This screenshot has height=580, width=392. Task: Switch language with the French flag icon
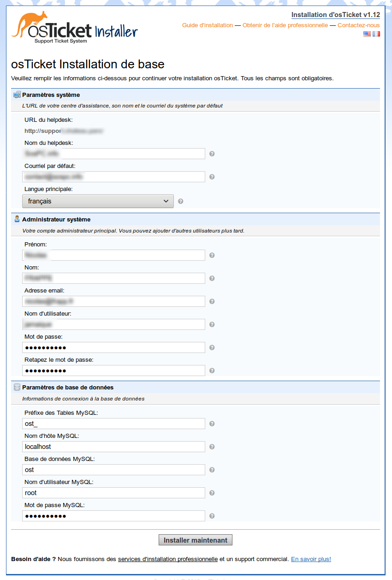pyautogui.click(x=376, y=34)
